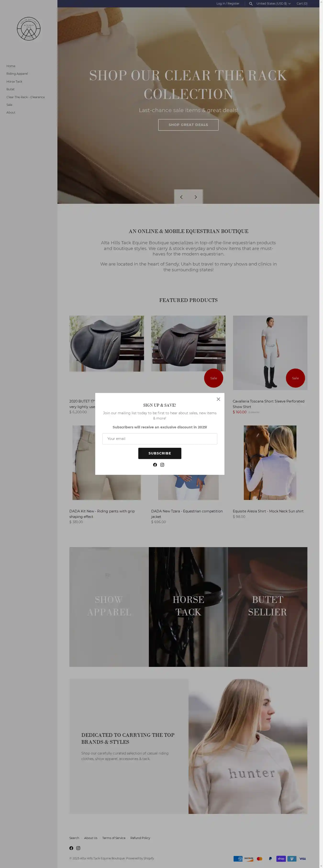This screenshot has width=323, height=868.
Task: Advance to next slide arrow
Action: (196, 197)
